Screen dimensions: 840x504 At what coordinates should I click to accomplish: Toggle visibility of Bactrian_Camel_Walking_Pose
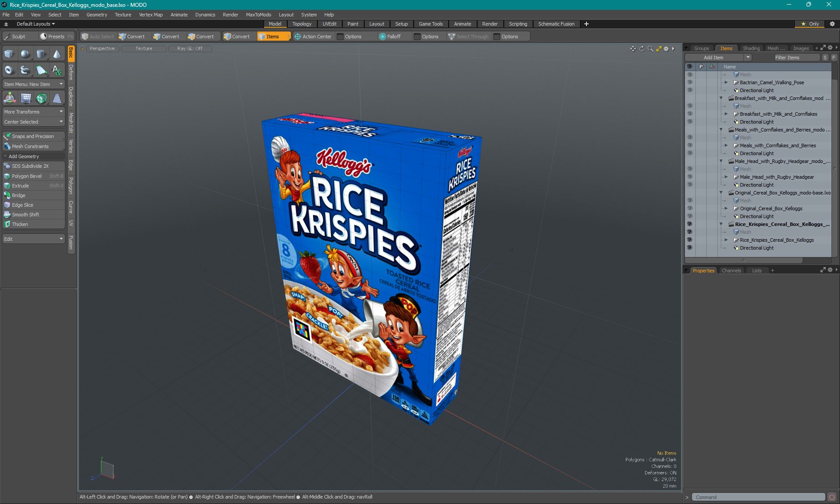coord(689,83)
